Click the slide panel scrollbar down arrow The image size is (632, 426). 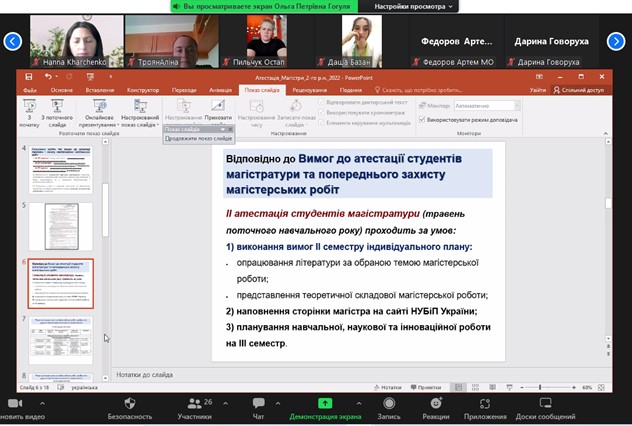point(106,378)
